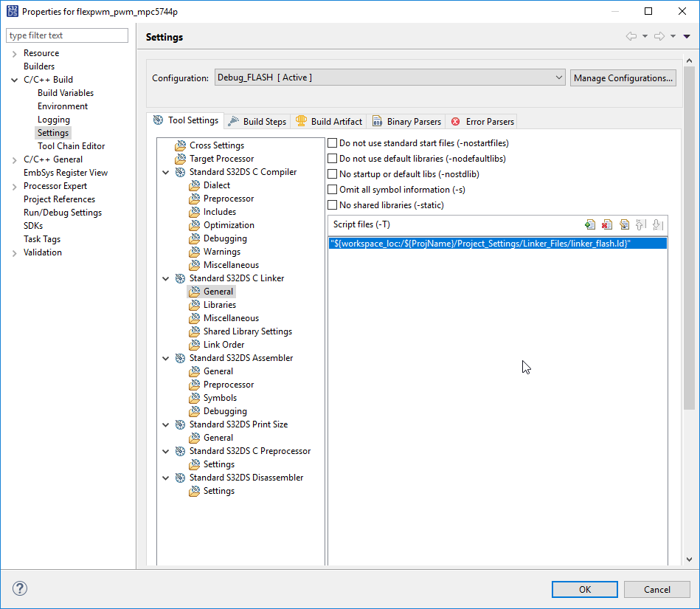Click the Target Processor folder icon

[x=181, y=159]
